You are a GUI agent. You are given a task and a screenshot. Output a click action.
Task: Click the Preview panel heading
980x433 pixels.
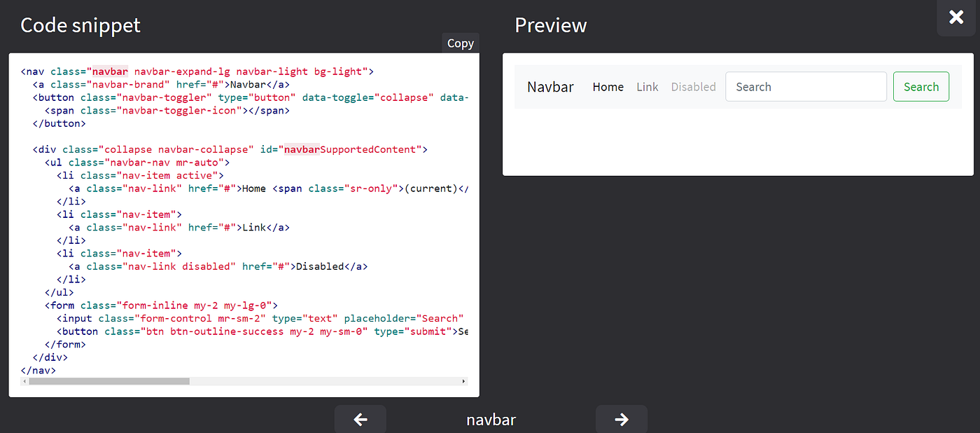(x=550, y=25)
